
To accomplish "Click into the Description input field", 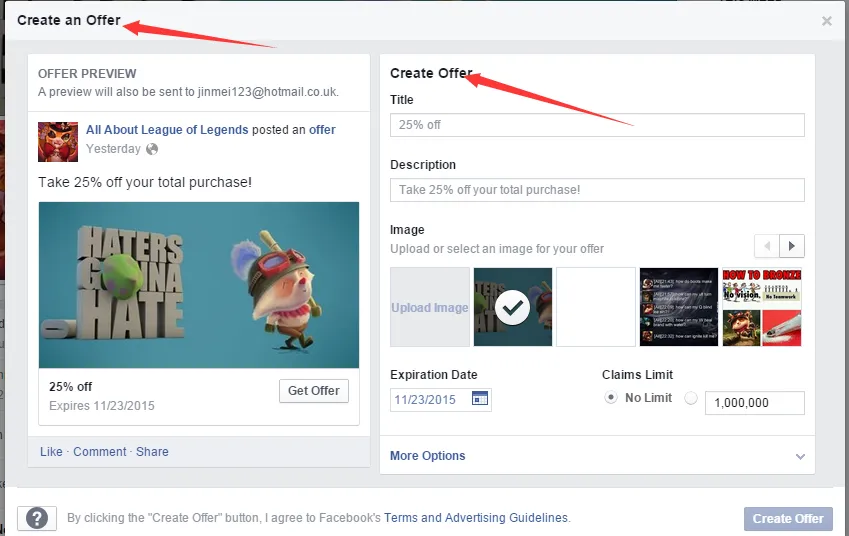I will (597, 190).
